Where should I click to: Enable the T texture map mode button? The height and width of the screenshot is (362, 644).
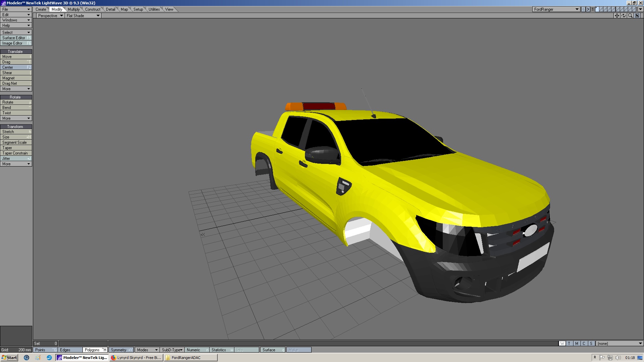coord(569,343)
